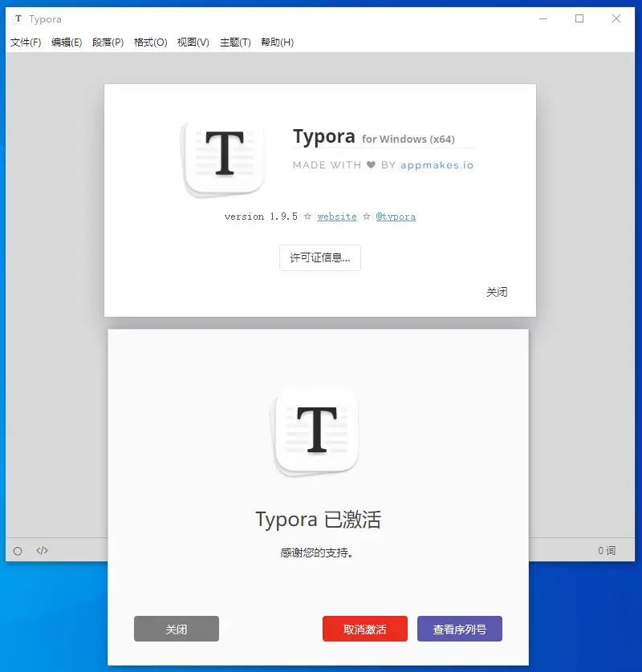
Task: Follow the website link in About panel
Action: point(337,217)
